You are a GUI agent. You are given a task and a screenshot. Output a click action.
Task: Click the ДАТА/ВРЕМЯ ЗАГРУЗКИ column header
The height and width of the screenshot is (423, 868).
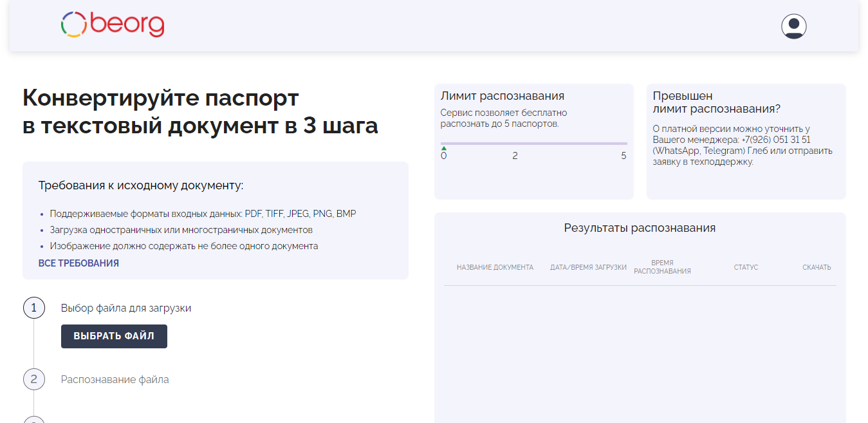pos(588,267)
